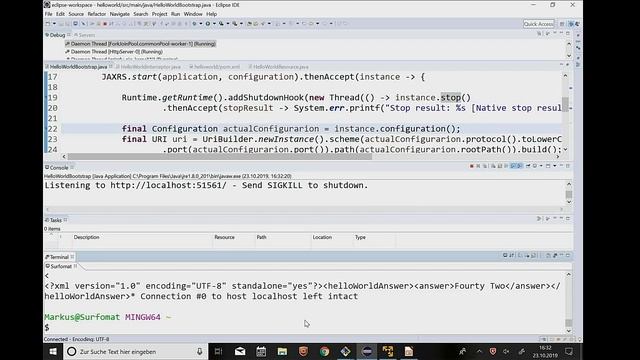The image size is (640, 360).
Task: Maximize the Console view panel
Action: point(568,166)
